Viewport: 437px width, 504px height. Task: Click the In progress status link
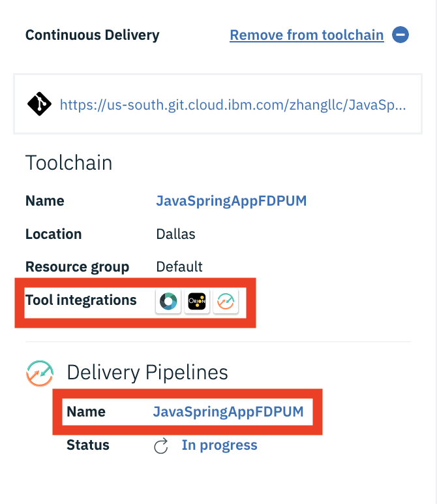point(219,445)
